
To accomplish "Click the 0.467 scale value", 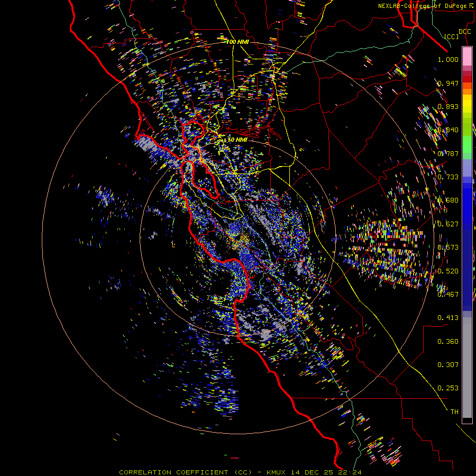I will (448, 295).
